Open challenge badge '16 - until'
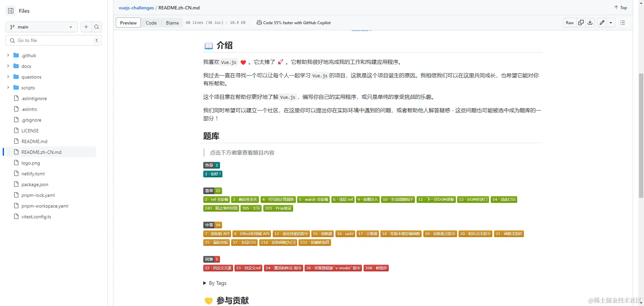 click(345, 234)
